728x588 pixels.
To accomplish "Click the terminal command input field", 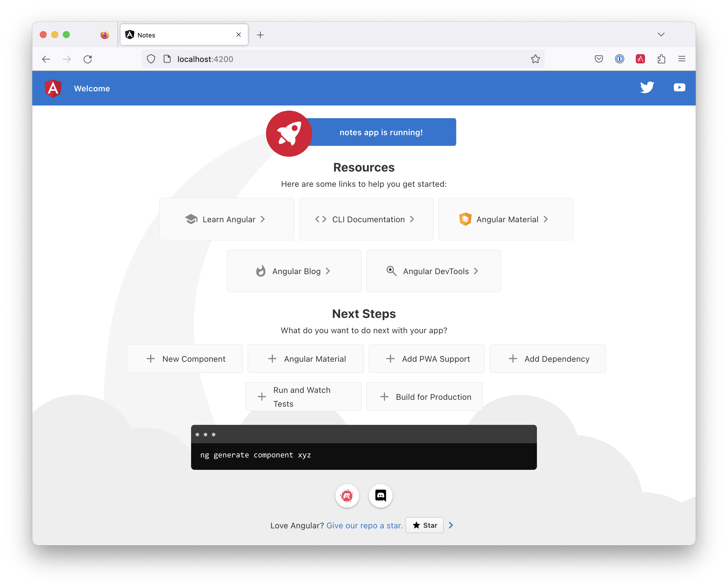I will point(364,455).
